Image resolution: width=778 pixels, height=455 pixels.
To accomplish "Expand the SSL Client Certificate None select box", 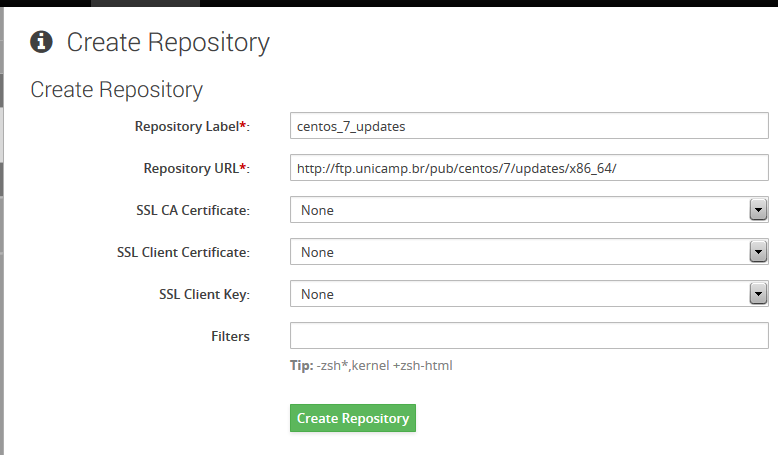I will pyautogui.click(x=529, y=252).
